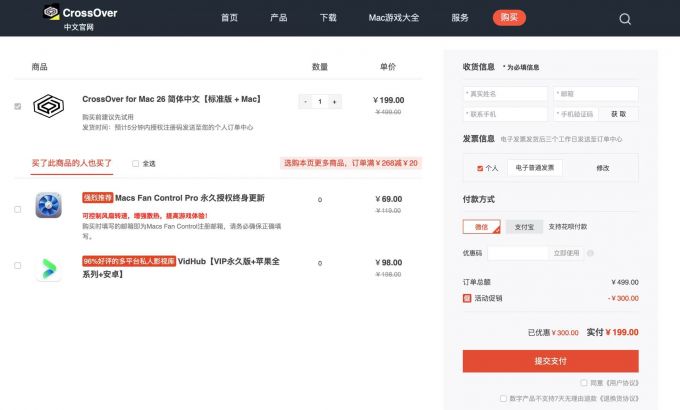
Task: Click the 强烈推荐 red badge
Action: pos(98,198)
